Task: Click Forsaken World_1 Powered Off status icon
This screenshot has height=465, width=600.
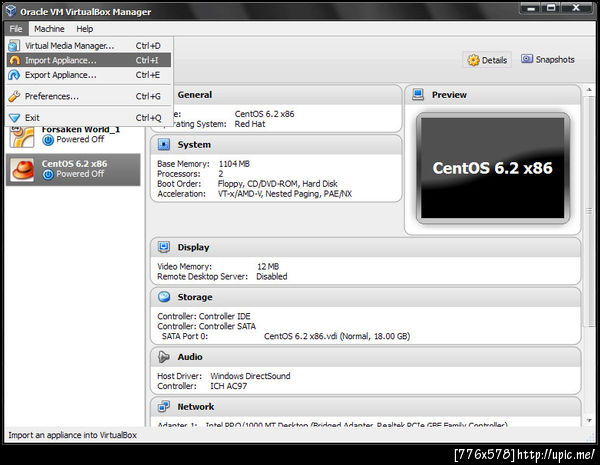Action: click(x=48, y=140)
